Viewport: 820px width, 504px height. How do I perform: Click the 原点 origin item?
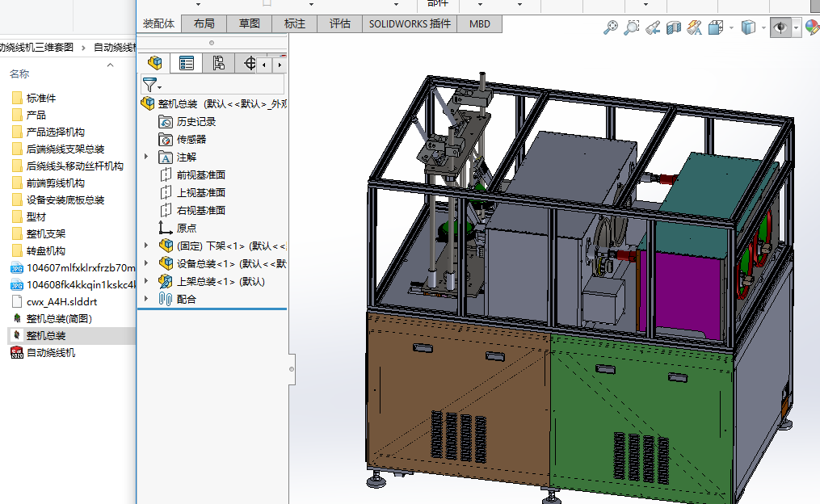[x=186, y=228]
